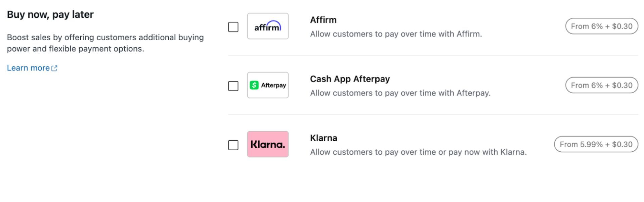Select the Cash App Afterpay title text
This screenshot has height=202, width=644.
pos(350,79)
